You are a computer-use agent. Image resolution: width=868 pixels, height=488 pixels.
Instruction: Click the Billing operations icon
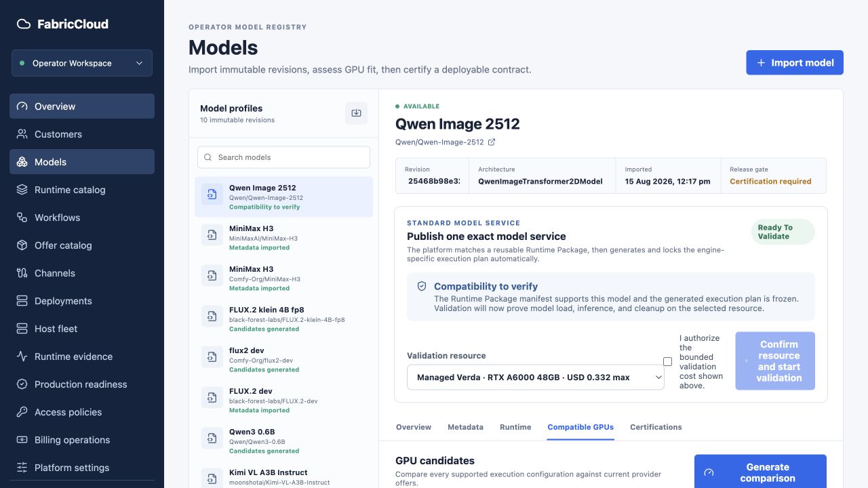(22, 440)
